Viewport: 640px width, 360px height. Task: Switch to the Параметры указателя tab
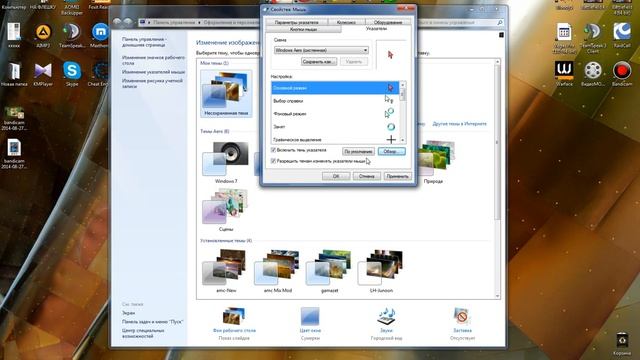(x=296, y=22)
